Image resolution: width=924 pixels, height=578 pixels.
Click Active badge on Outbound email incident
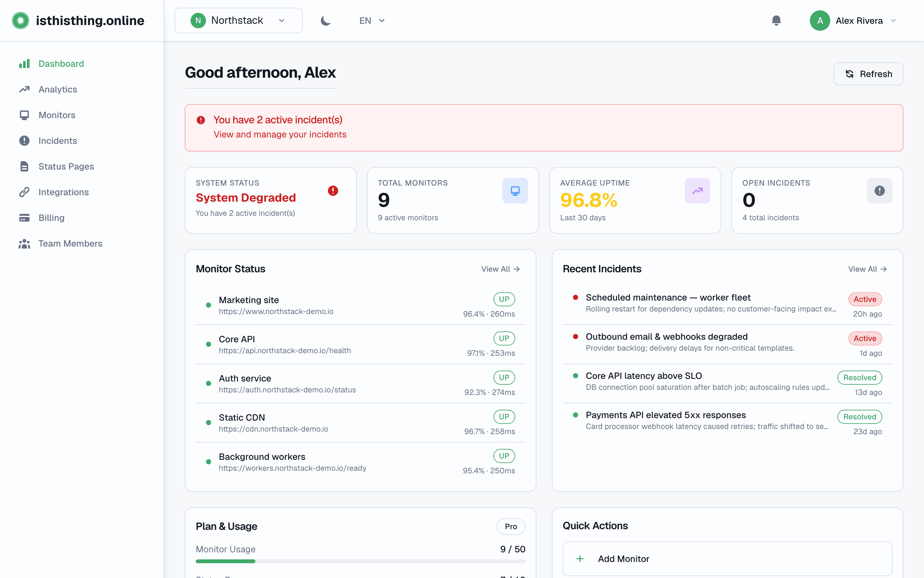pyautogui.click(x=865, y=338)
